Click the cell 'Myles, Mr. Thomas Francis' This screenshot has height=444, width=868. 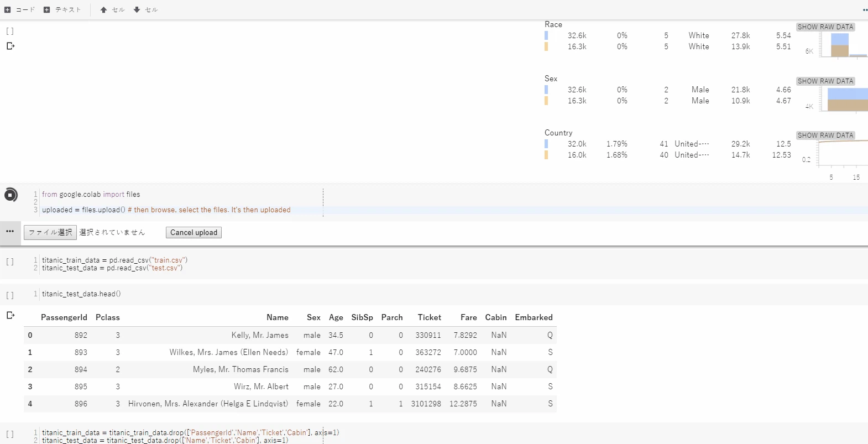point(240,369)
